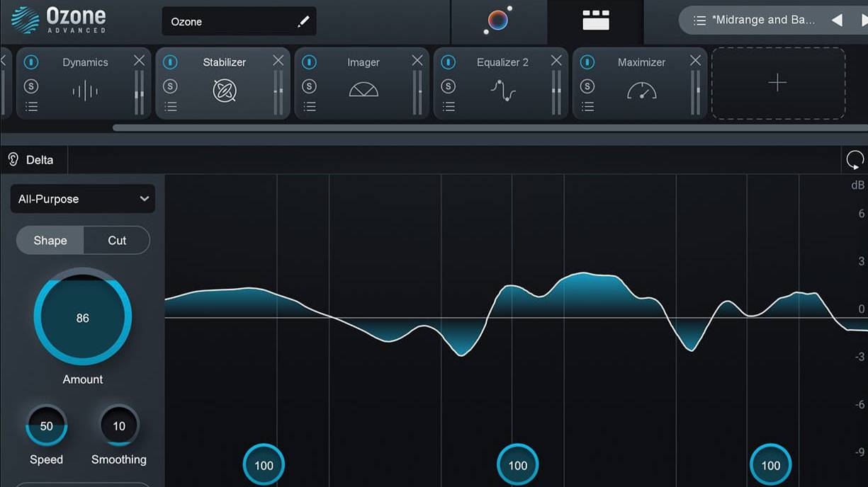Click the Amount knob set to 86
This screenshot has width=868, height=487.
(83, 317)
